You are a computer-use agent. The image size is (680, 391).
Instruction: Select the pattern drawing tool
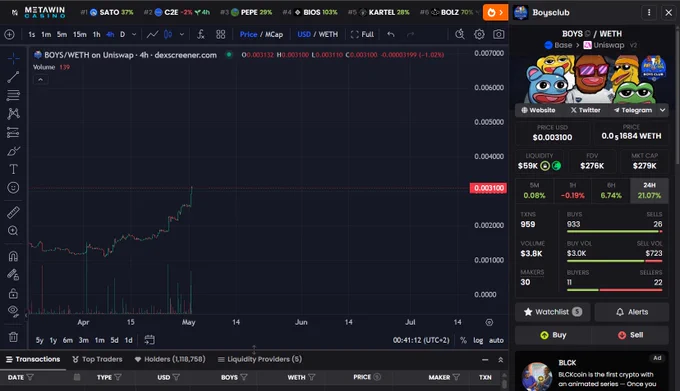pyautogui.click(x=13, y=114)
